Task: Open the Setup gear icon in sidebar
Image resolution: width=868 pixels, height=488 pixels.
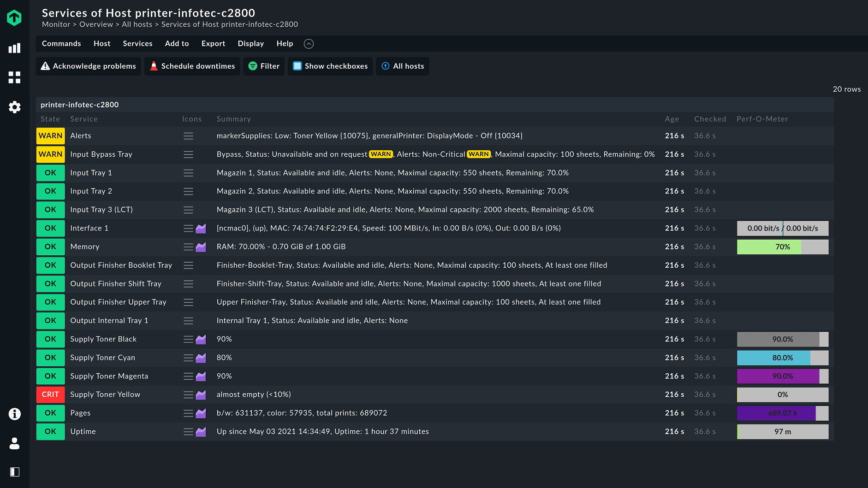Action: 14,107
